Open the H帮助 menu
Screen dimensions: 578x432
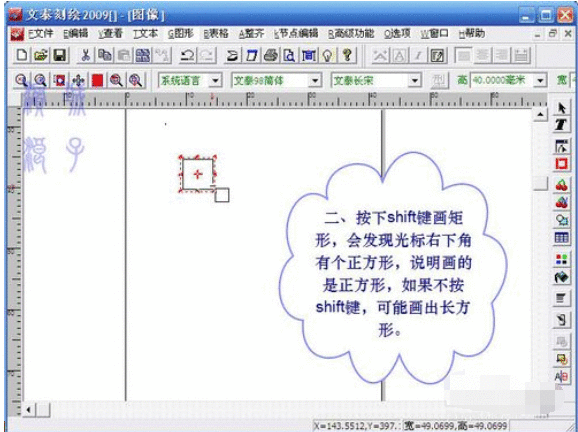(x=471, y=34)
